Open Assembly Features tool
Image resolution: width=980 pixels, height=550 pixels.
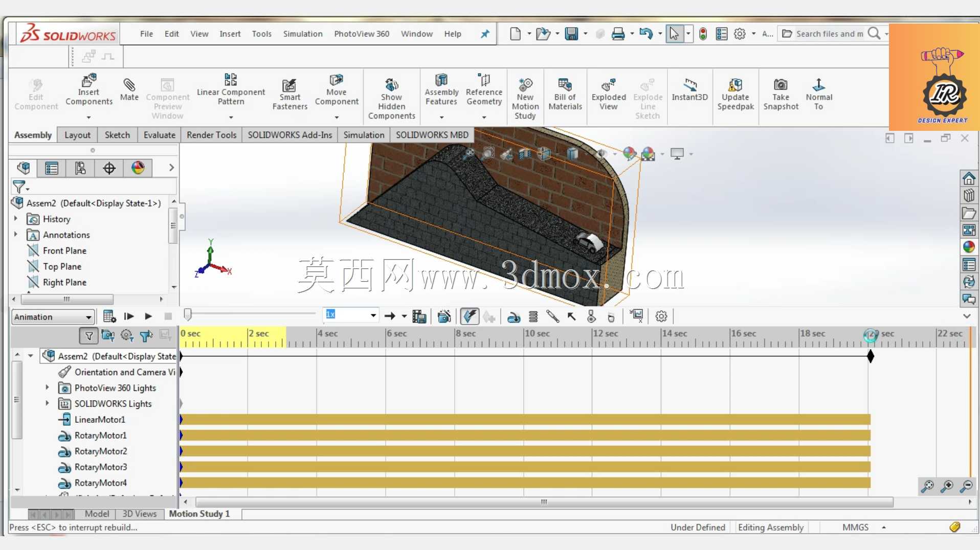click(x=441, y=90)
